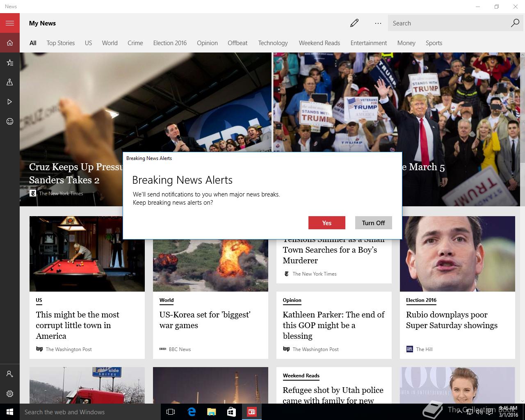Click Turn Off breaking news alerts

click(x=373, y=223)
